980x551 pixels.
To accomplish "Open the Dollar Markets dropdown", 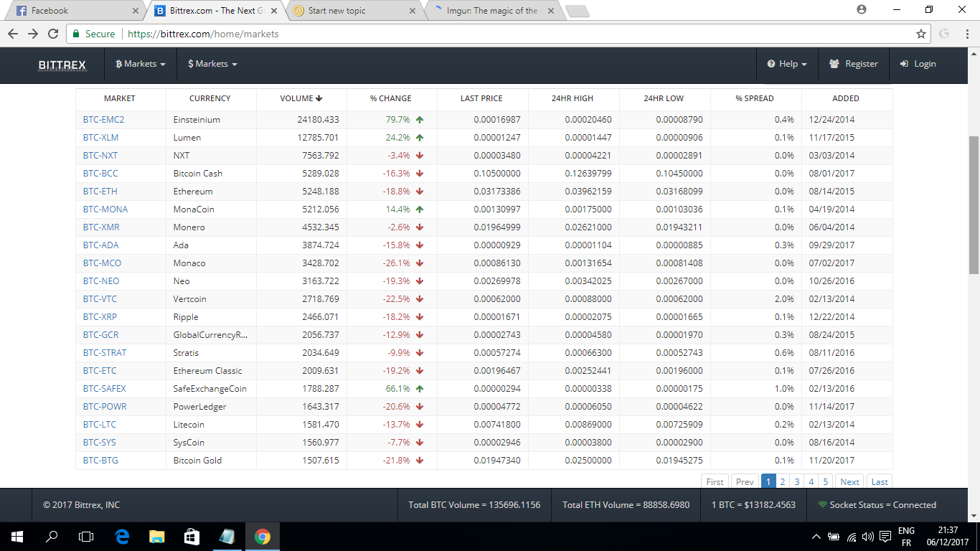I will click(x=212, y=64).
